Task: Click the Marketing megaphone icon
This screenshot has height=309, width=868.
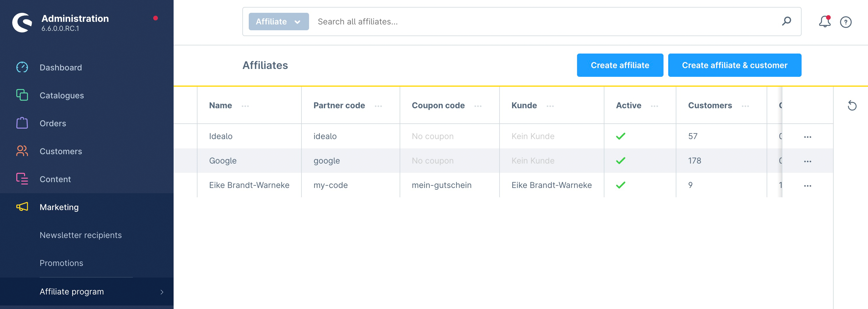Action: click(22, 207)
